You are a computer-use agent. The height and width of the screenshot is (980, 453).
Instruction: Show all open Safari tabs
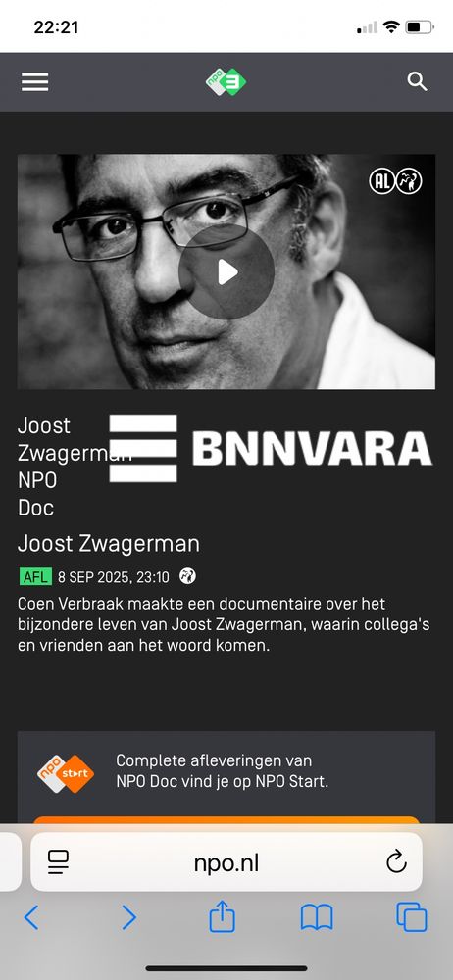(x=412, y=917)
